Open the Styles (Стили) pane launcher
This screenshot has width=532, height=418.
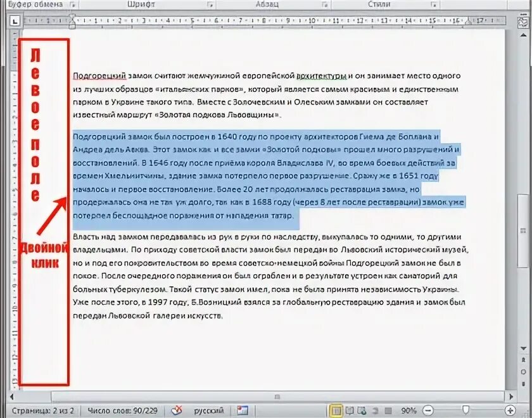433,5
